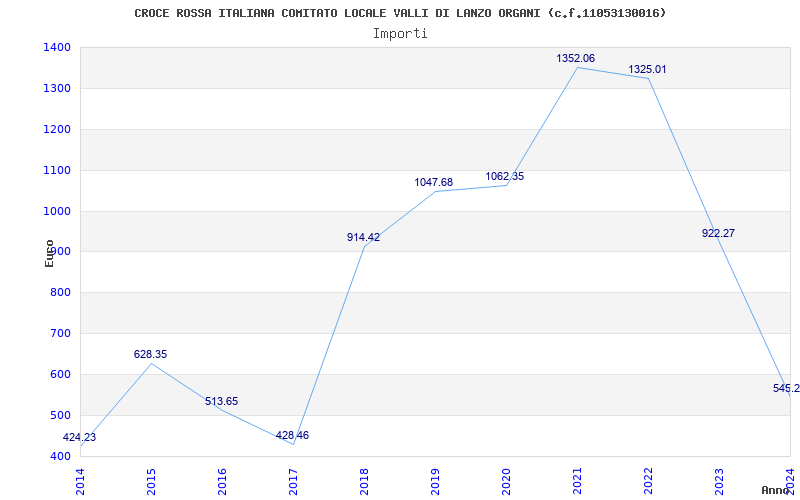
Task: Click the 2015 x-axis label
Action: pyautogui.click(x=151, y=482)
